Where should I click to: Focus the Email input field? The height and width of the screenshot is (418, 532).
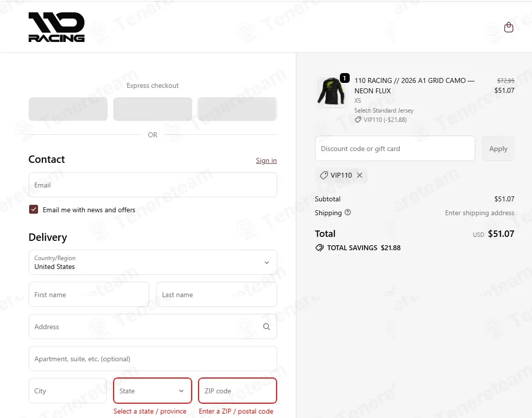click(153, 185)
